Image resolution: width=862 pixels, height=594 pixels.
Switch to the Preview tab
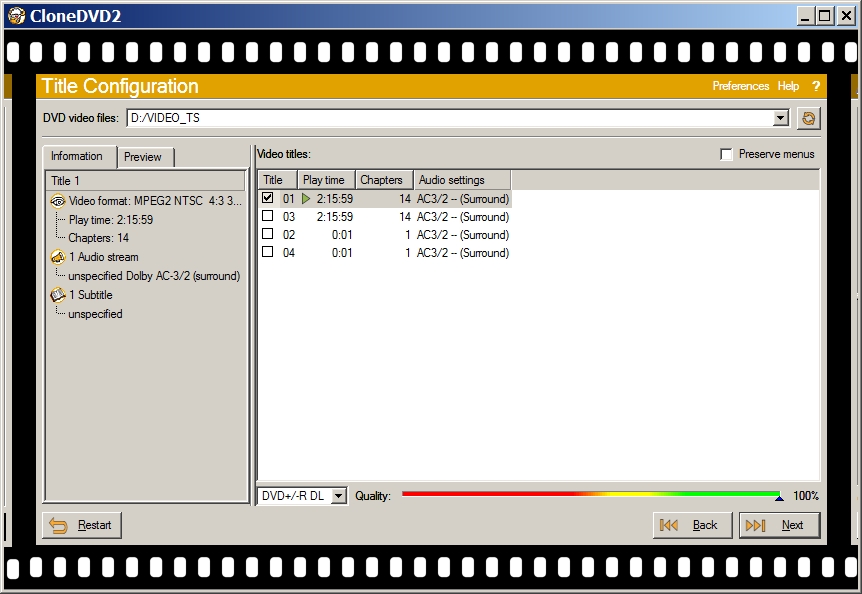(x=146, y=157)
